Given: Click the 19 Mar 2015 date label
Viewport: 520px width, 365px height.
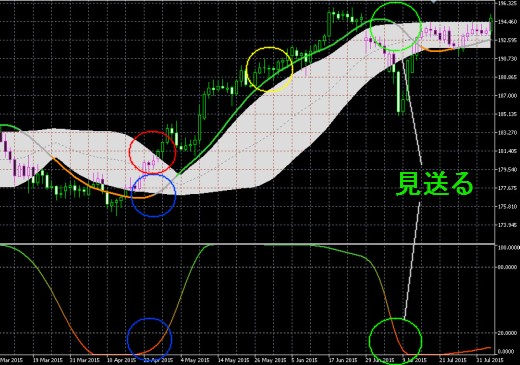Looking at the screenshot, I should [x=48, y=360].
